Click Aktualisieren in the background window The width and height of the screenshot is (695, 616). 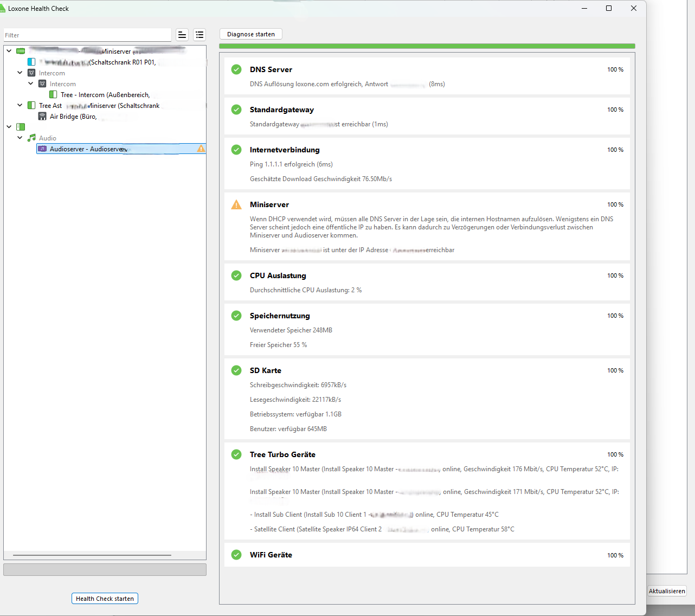coord(667,591)
